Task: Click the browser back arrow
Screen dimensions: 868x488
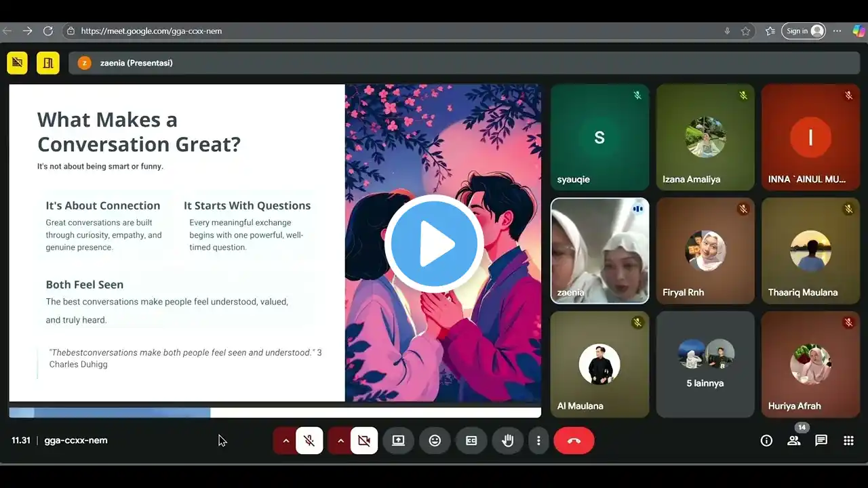Action: coord(7,31)
